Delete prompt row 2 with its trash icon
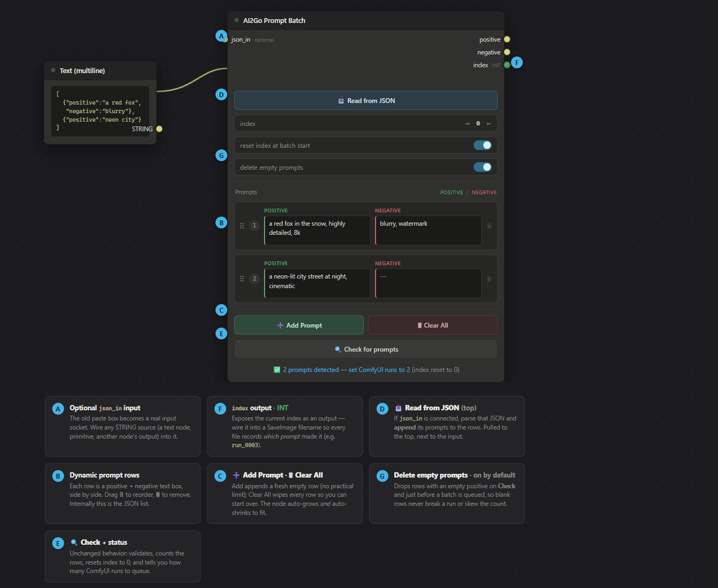The height and width of the screenshot is (588, 718). tap(489, 279)
